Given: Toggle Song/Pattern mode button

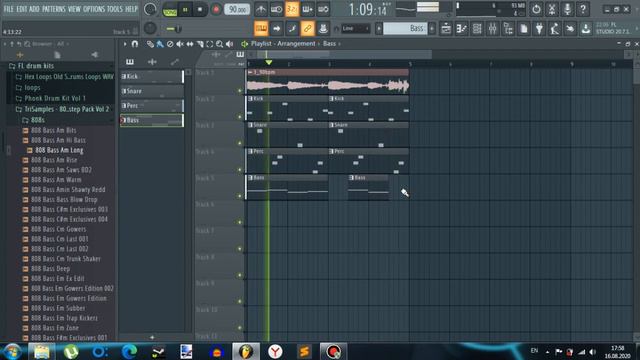Looking at the screenshot, I should coord(170,10).
